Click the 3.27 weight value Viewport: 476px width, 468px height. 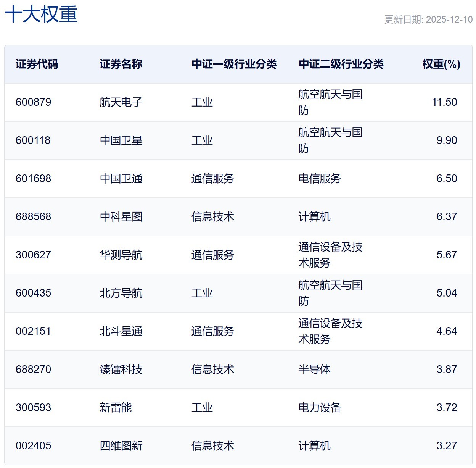tap(446, 446)
